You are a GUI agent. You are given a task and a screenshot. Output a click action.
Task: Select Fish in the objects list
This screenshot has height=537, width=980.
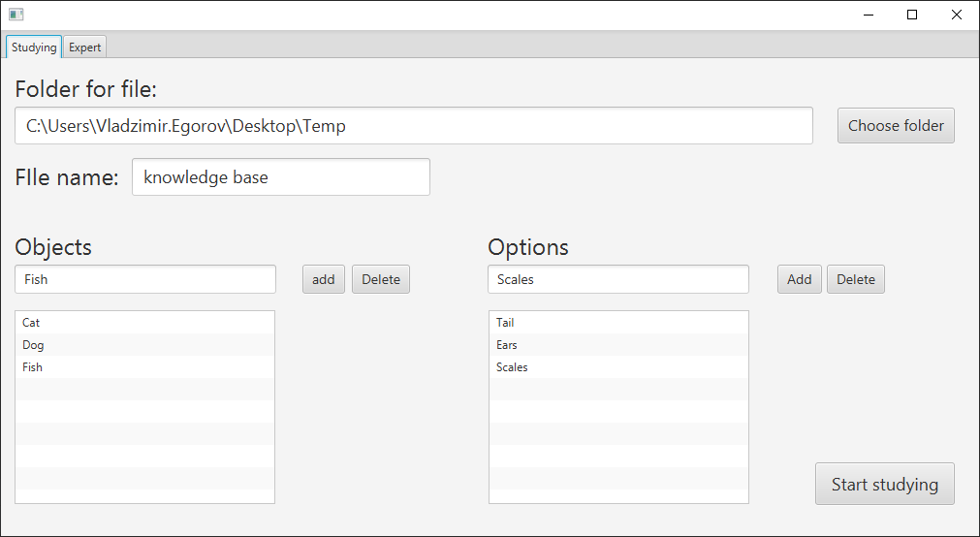click(x=145, y=367)
